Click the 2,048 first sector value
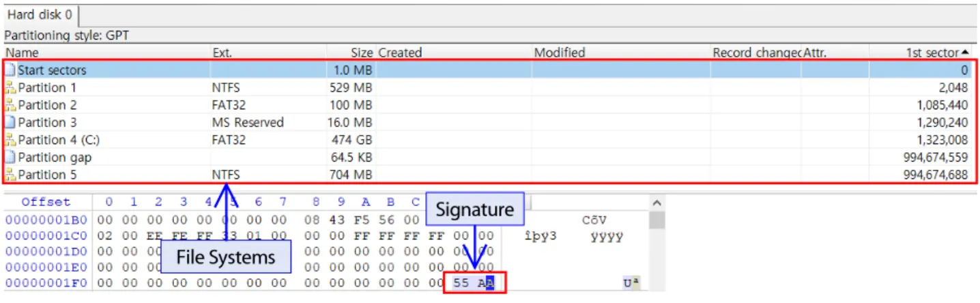 pos(955,87)
